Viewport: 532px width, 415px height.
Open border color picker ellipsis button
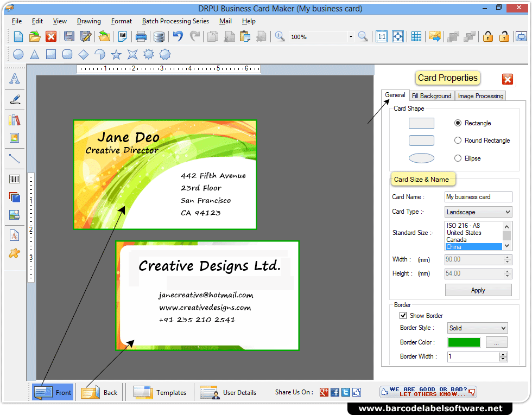coord(496,342)
